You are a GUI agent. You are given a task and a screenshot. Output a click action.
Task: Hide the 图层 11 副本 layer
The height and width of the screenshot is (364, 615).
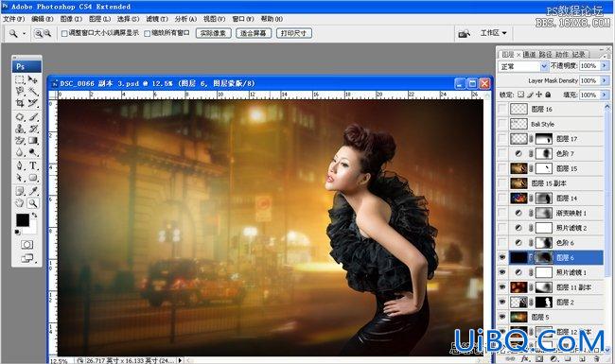pyautogui.click(x=502, y=287)
